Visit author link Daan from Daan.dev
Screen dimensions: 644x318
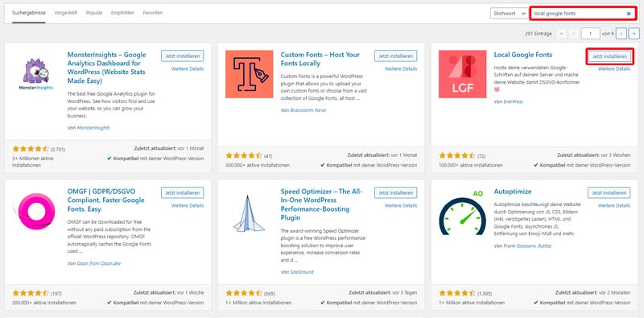click(99, 263)
